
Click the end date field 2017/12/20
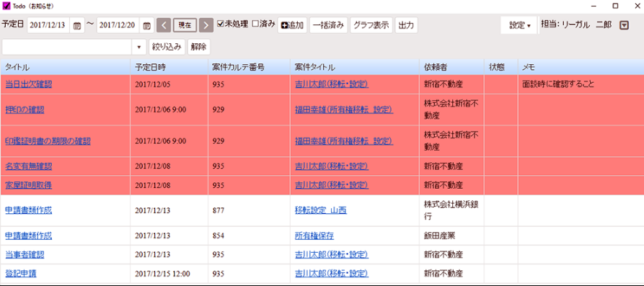coord(118,25)
